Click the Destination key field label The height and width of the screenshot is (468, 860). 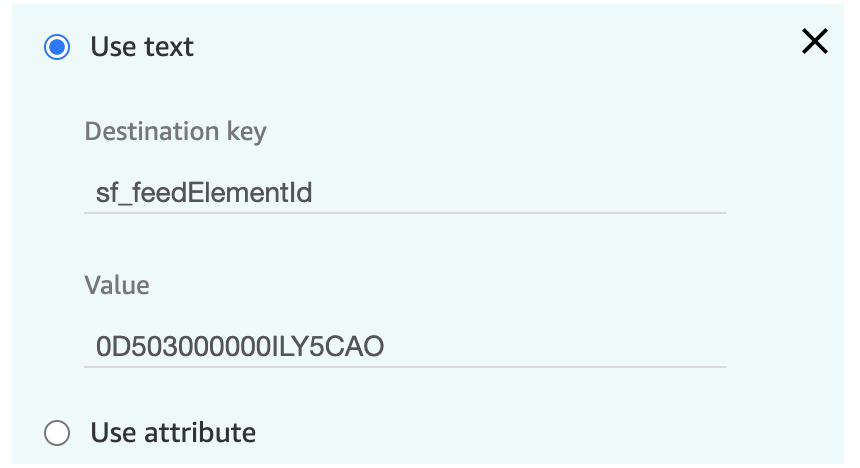(176, 132)
